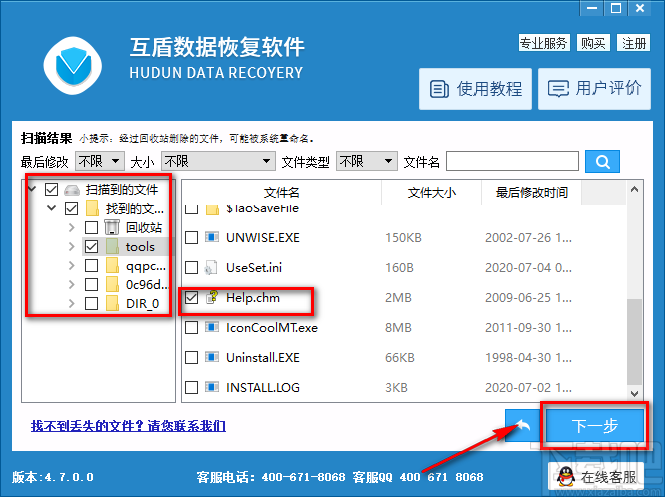Click the magnifier search button

[x=602, y=162]
